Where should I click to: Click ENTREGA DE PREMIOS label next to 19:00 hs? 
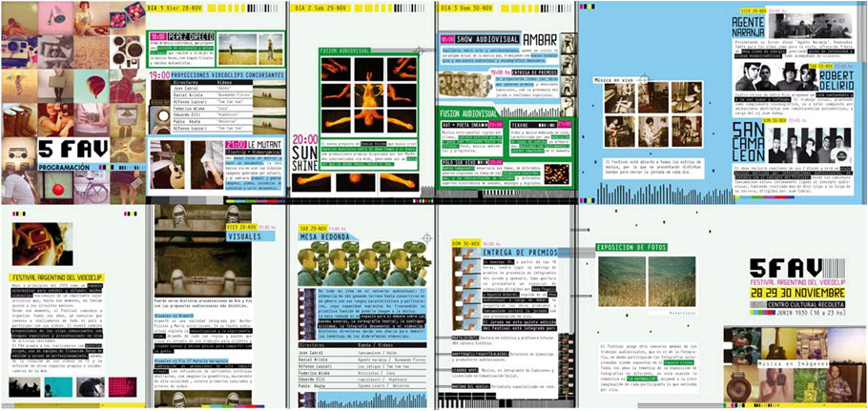[x=535, y=72]
